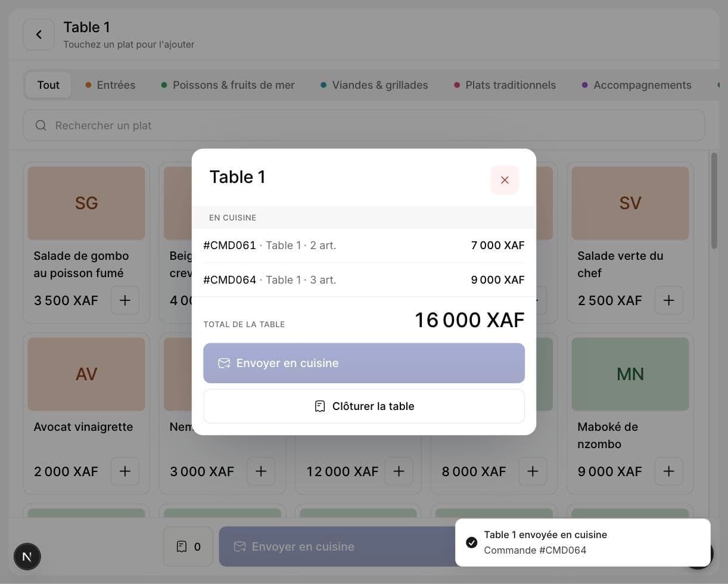Click the toast checkmark icon
The height and width of the screenshot is (584, 728).
[x=471, y=542]
